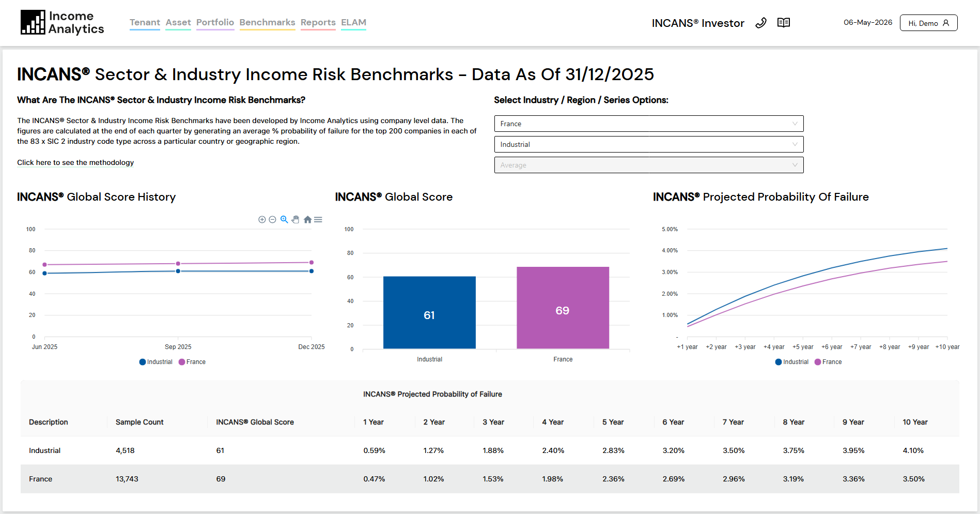980x514 pixels.
Task: Open the Benchmarks menu
Action: (x=267, y=22)
